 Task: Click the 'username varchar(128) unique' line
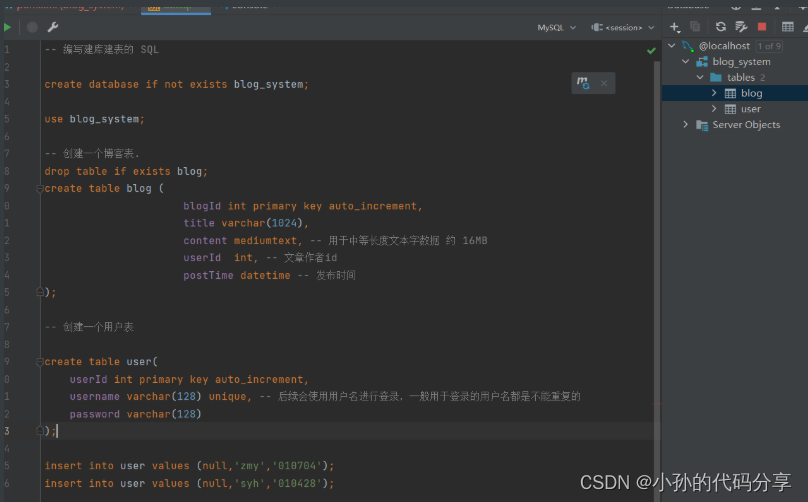point(325,396)
